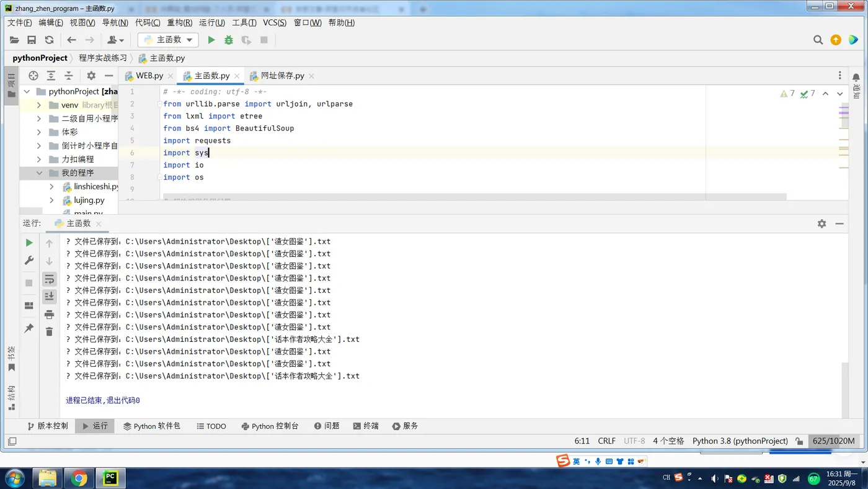Navigate back with the left arrow toolbar icon
This screenshot has width=868, height=489.
tap(71, 40)
